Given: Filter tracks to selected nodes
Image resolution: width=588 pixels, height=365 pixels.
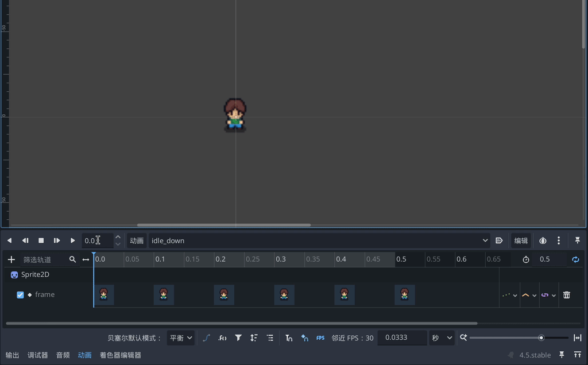Looking at the screenshot, I should click(x=238, y=338).
